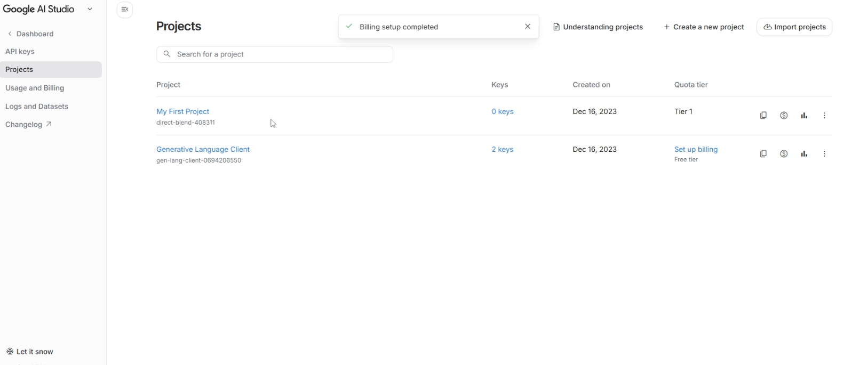Open Usage and Billing
This screenshot has height=365, width=868.
pos(35,88)
